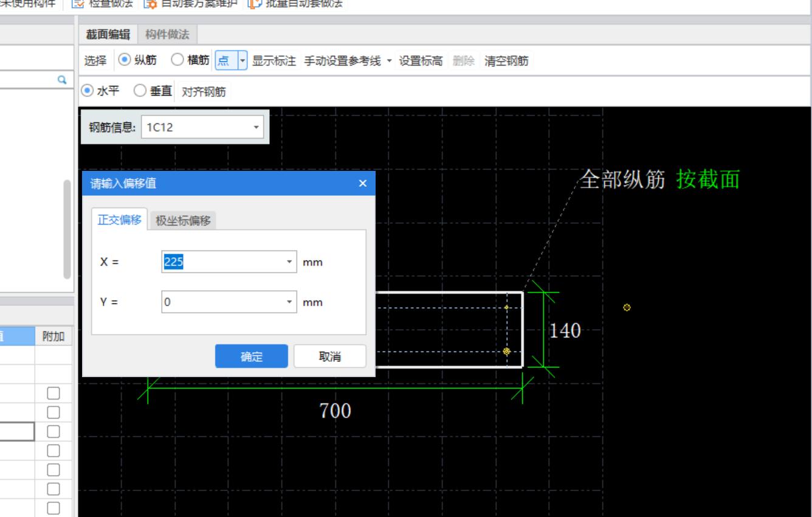Expand the Y value dropdown arrow
Image resolution: width=812 pixels, height=517 pixels.
289,302
